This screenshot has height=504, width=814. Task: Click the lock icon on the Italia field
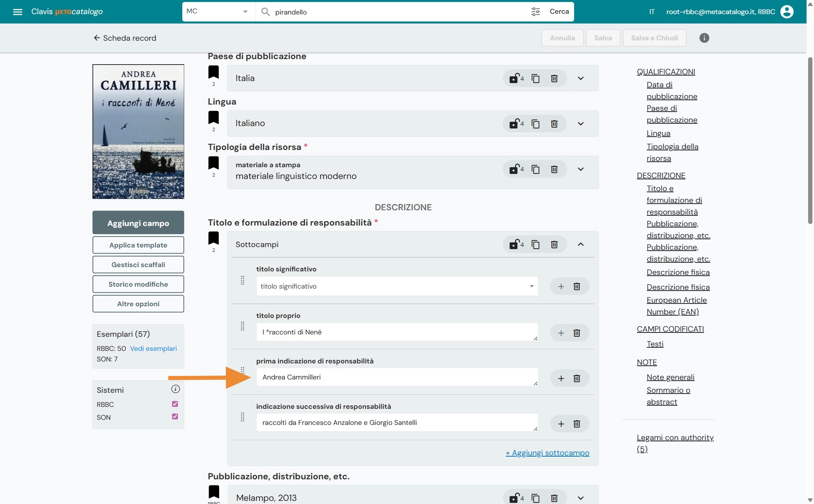[515, 78]
